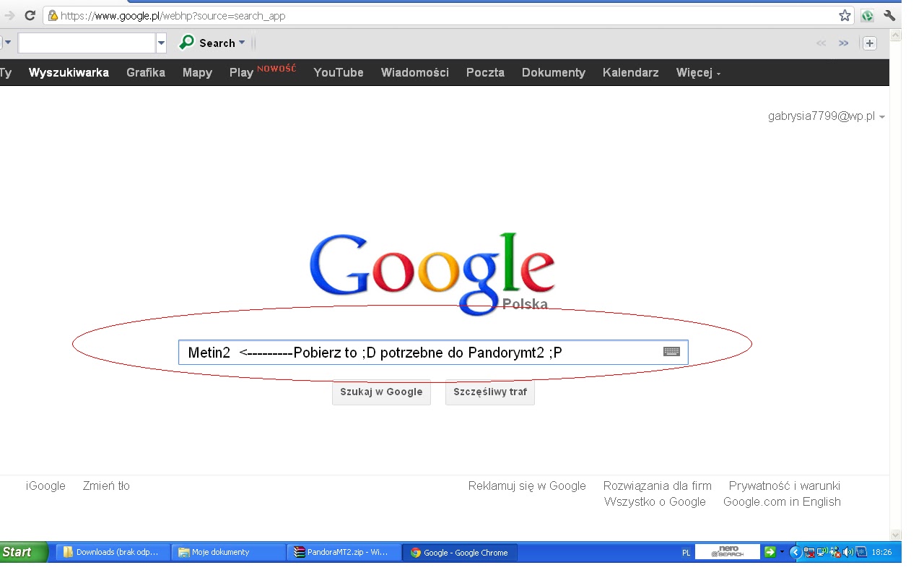Click toolbar double-right chevron arrows
Screen dimensions: 924x578
point(843,43)
